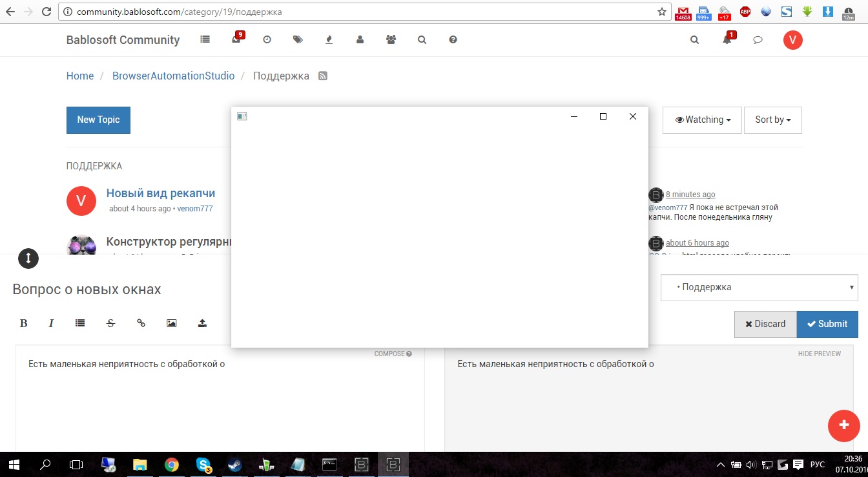Open the Popular topics flame icon
The image size is (868, 477).
329,39
